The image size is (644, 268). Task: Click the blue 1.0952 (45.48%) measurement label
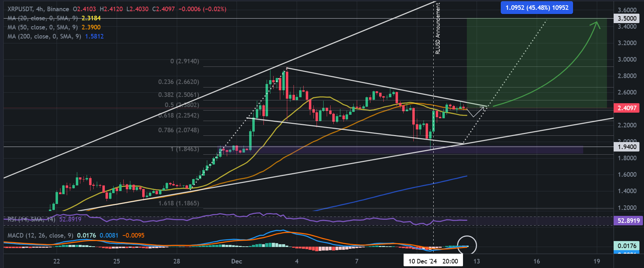(537, 8)
